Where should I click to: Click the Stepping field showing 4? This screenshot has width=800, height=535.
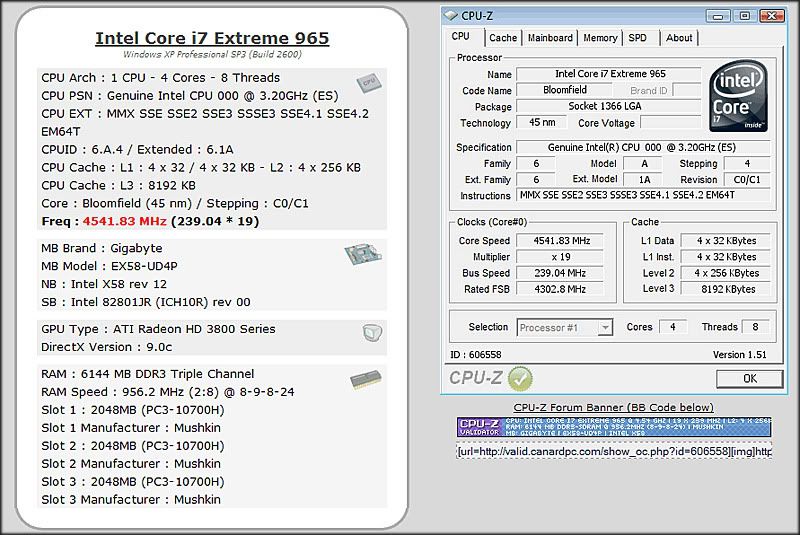coord(746,164)
